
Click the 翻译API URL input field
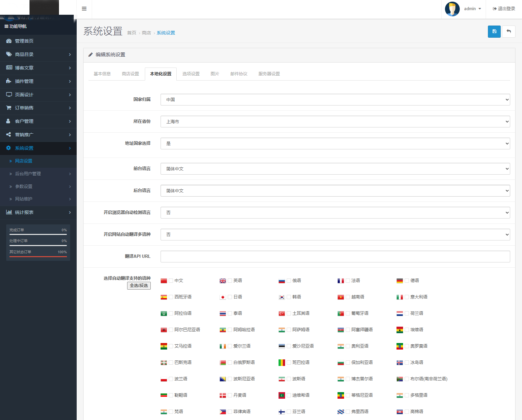pos(335,257)
